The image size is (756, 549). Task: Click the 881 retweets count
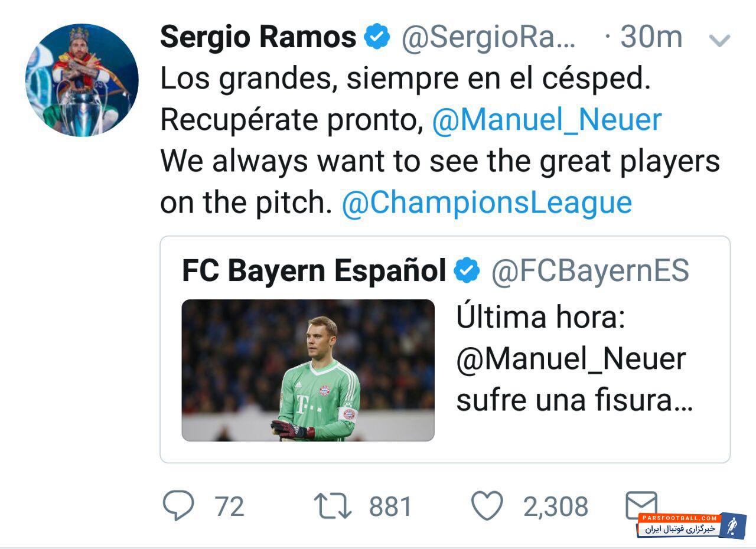tap(390, 506)
